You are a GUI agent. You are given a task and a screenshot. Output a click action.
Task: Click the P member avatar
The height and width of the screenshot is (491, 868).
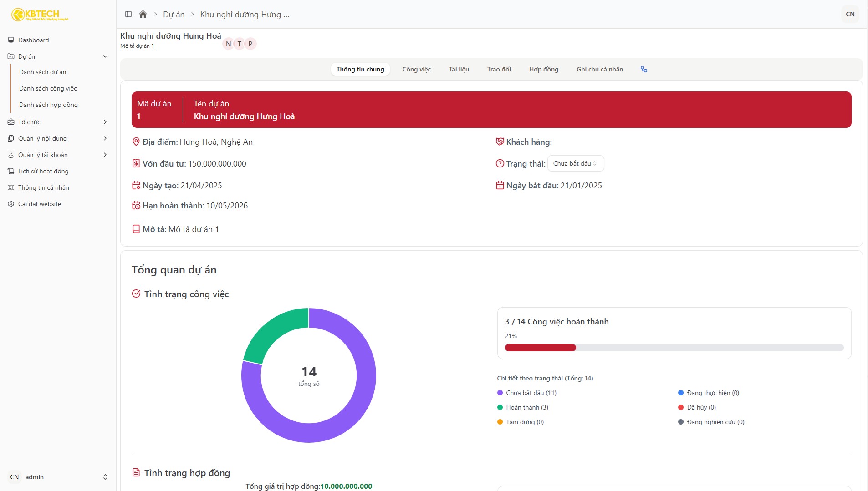point(250,44)
